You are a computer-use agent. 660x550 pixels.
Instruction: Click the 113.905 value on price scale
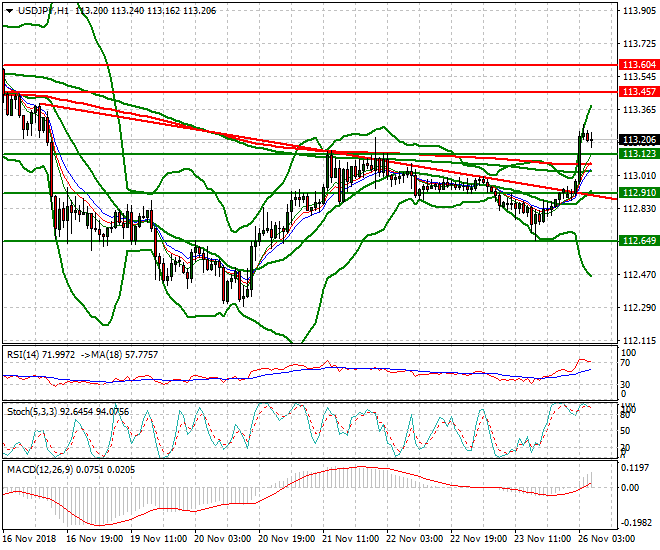tap(638, 11)
